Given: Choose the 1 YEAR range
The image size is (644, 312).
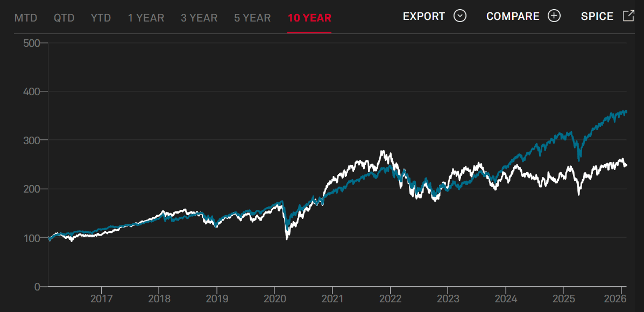Looking at the screenshot, I should [x=146, y=18].
